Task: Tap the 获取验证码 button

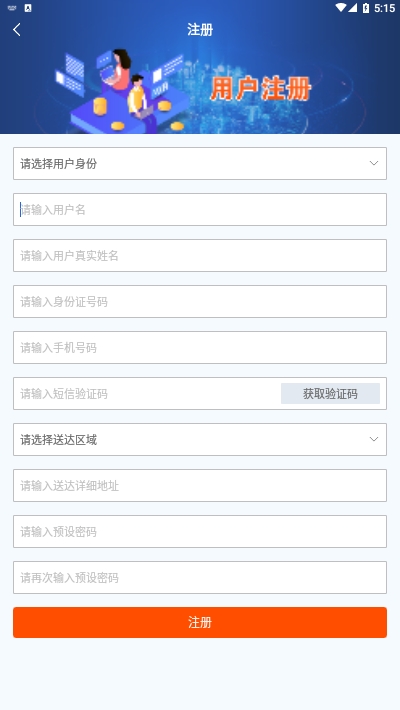Action: click(x=330, y=393)
